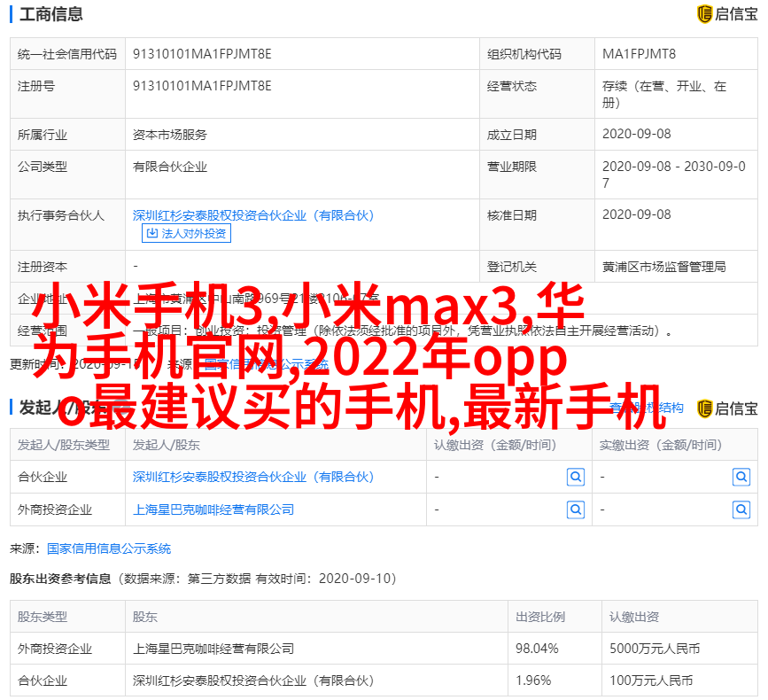Click magnifier icon in 合伙企业 row 认缴出资 column
Viewport: 768px width, 700px height.
pos(576,477)
